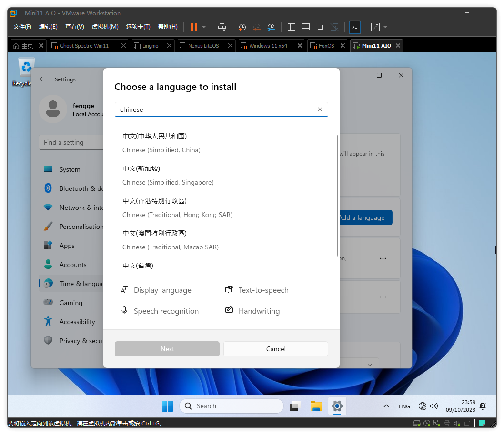Open the 文件(F) menu
Screen dimensions: 504x435
(x=22, y=27)
